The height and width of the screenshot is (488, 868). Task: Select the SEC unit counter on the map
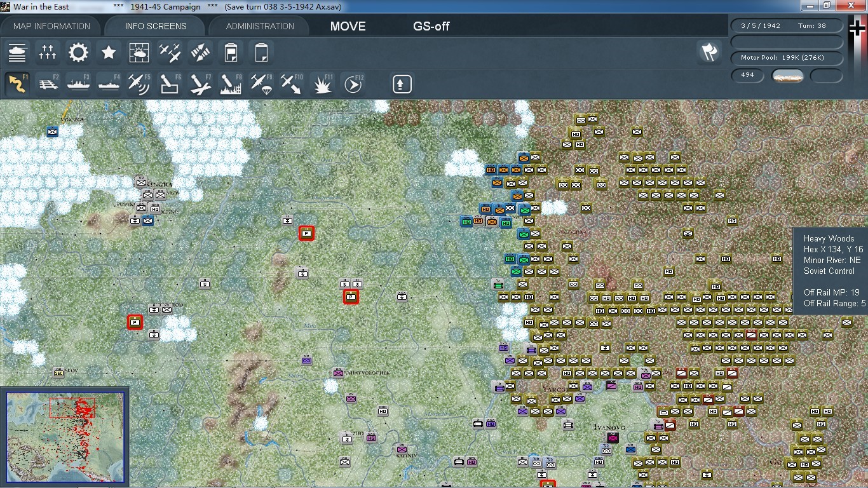pyautogui.click(x=59, y=373)
